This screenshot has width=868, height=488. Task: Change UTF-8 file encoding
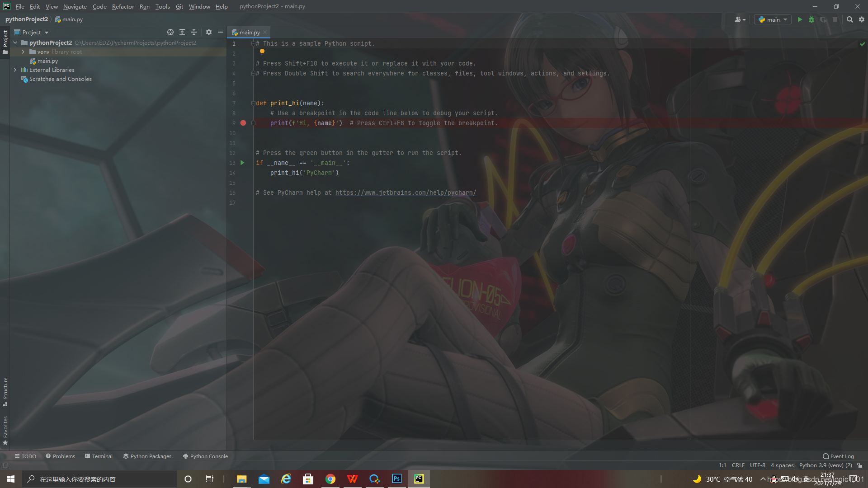coord(758,465)
